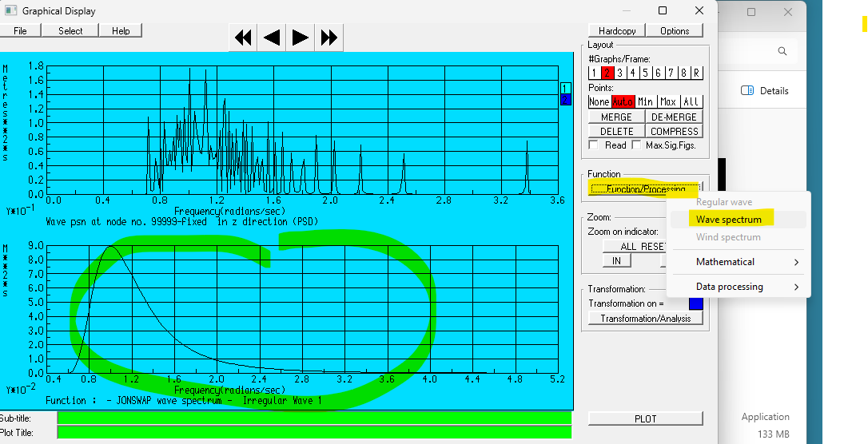Open the File menu
This screenshot has width=868, height=444.
point(20,30)
